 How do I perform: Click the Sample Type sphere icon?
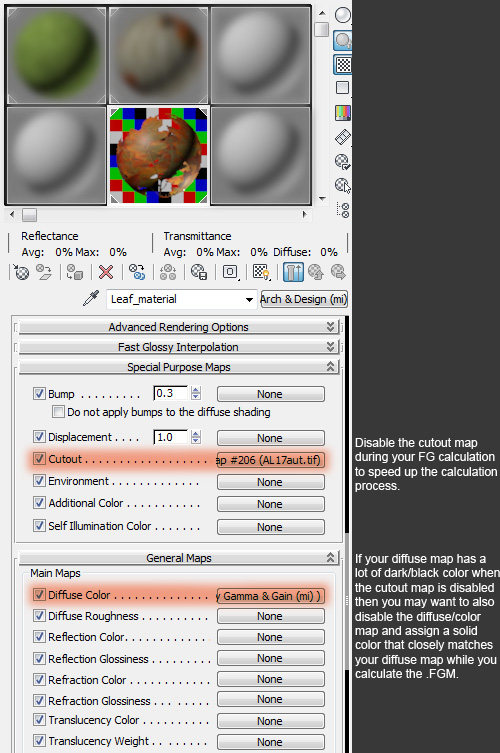point(342,15)
